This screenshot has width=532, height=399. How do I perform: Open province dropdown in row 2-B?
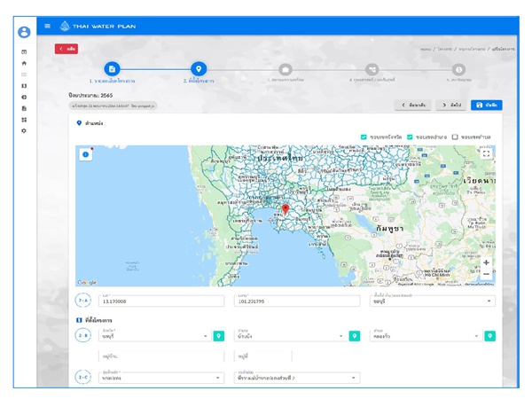coord(154,336)
